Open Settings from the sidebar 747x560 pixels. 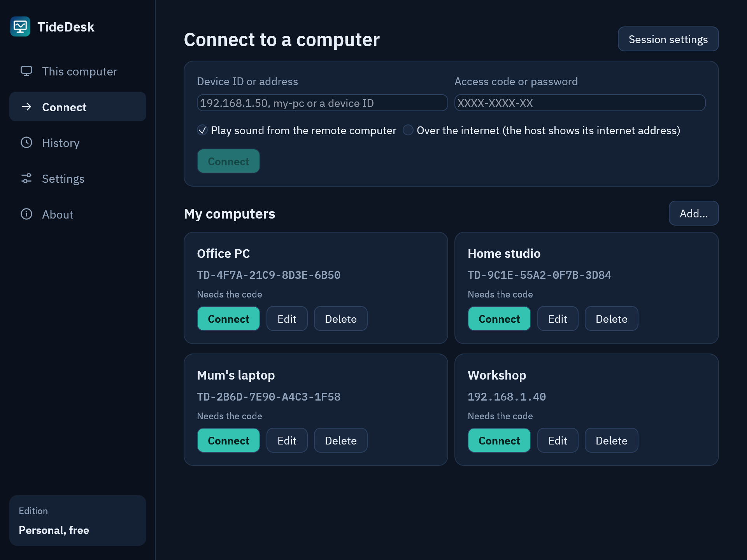(78, 178)
